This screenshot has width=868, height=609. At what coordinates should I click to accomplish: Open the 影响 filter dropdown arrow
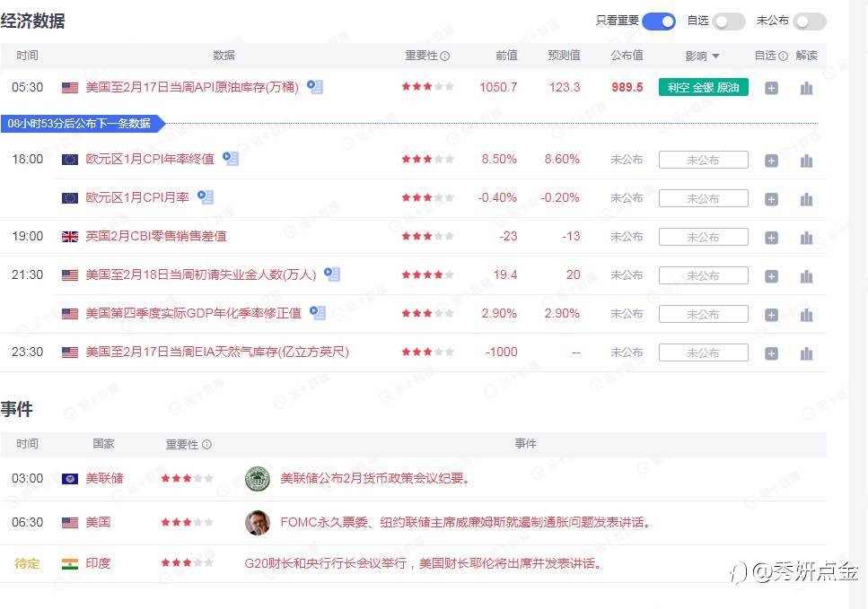[x=715, y=56]
